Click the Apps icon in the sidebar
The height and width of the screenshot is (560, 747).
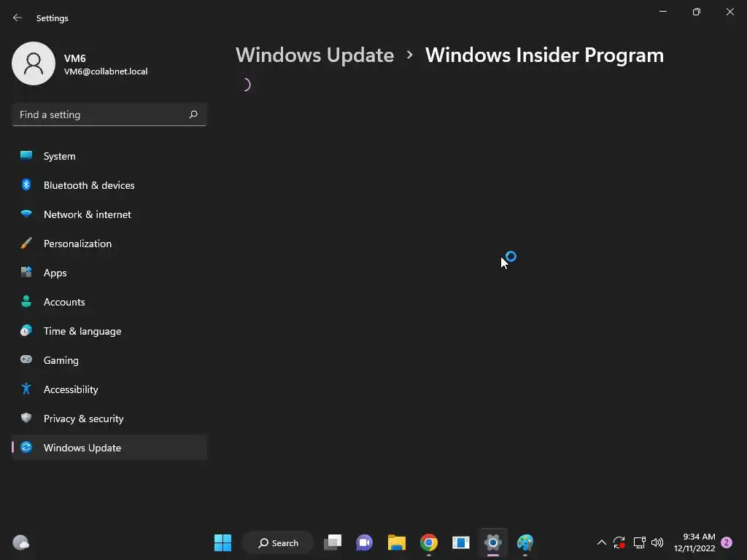26,272
